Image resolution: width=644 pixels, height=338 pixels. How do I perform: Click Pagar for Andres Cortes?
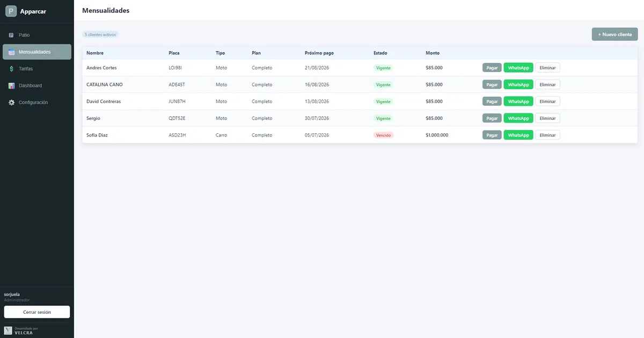point(492,68)
